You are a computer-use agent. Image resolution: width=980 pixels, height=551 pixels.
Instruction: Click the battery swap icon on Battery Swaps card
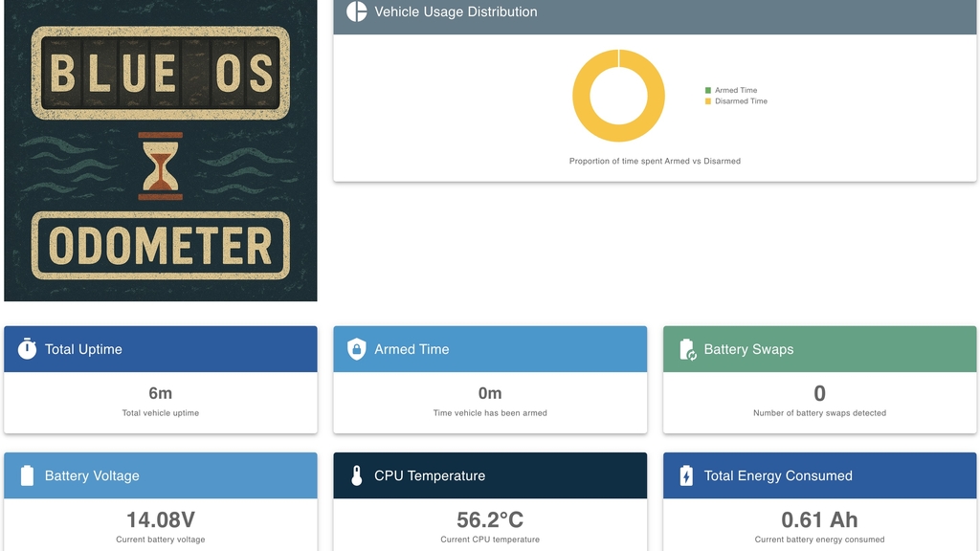[687, 350]
